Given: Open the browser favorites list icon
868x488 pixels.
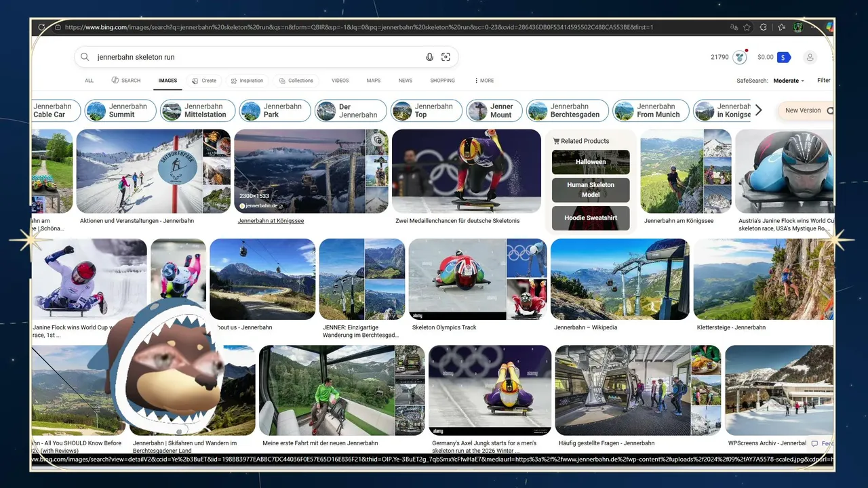Looking at the screenshot, I should coord(781,27).
